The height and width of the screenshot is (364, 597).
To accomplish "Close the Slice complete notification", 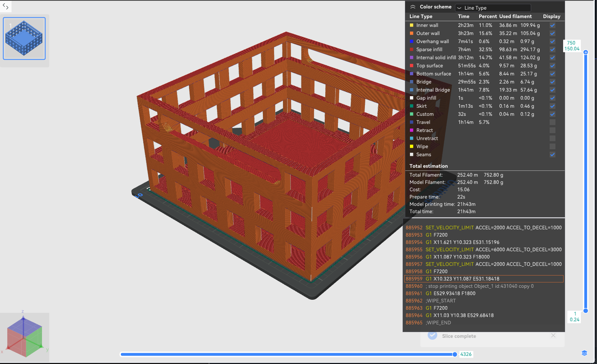I will coord(553,336).
